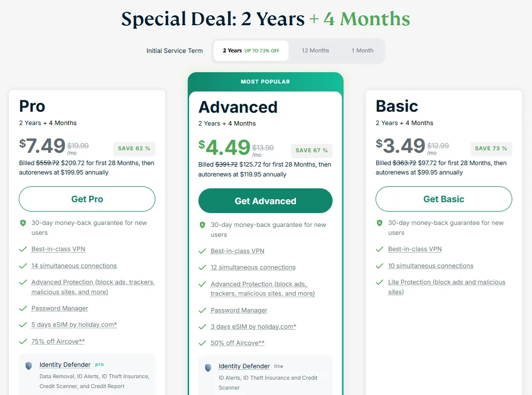The height and width of the screenshot is (395, 532).
Task: Click the Basic plan money-back shield icon
Action: (x=380, y=223)
